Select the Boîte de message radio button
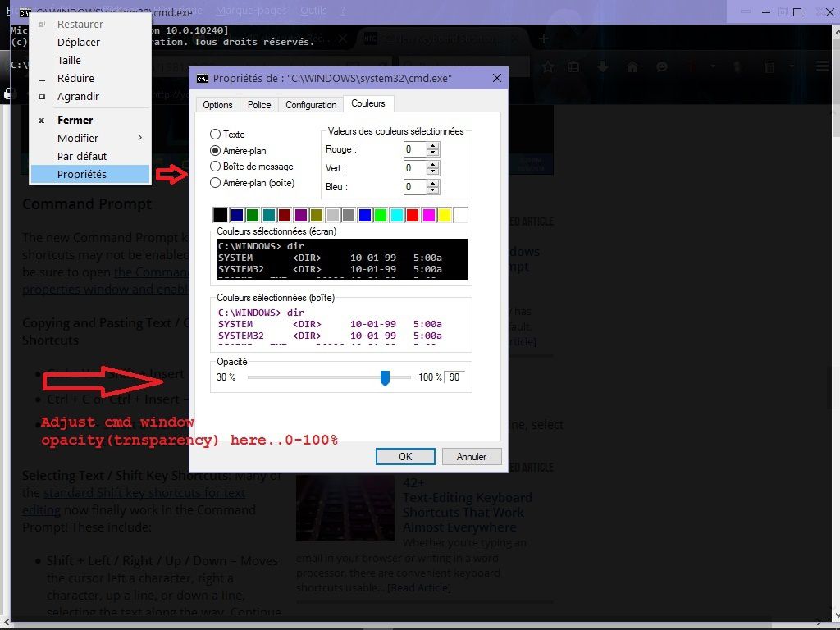Viewport: 840px width, 630px height. click(216, 167)
